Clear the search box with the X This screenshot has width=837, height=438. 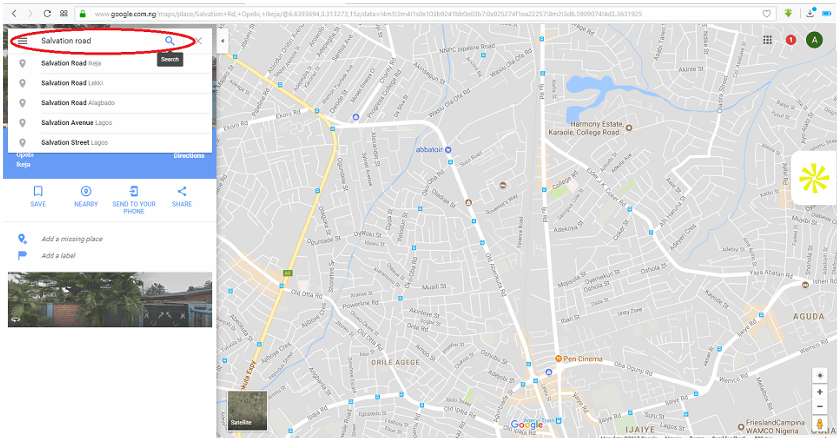coord(198,41)
